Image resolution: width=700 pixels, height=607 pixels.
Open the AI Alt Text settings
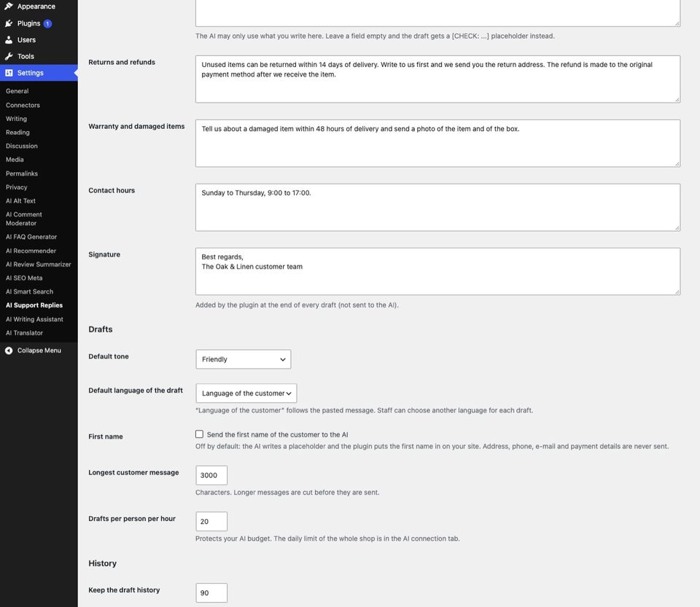(20, 200)
